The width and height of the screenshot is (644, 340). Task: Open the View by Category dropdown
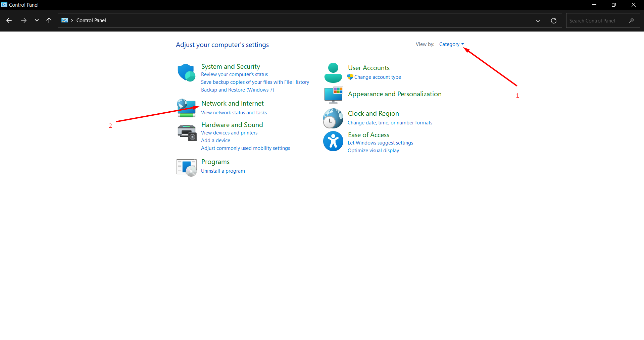(x=451, y=44)
